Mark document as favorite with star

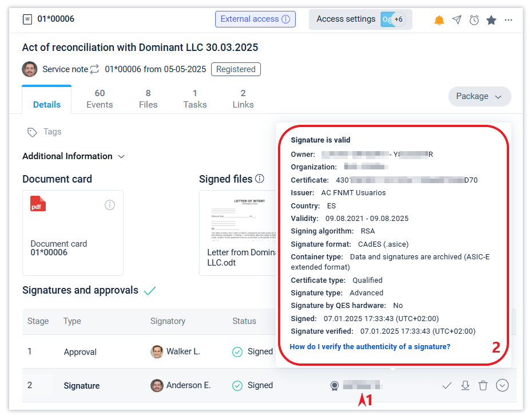491,20
